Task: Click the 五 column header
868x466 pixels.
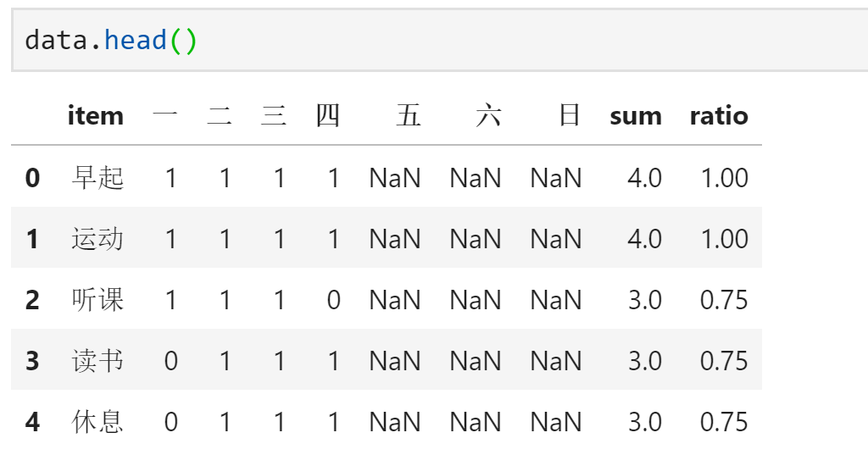Action: [409, 116]
